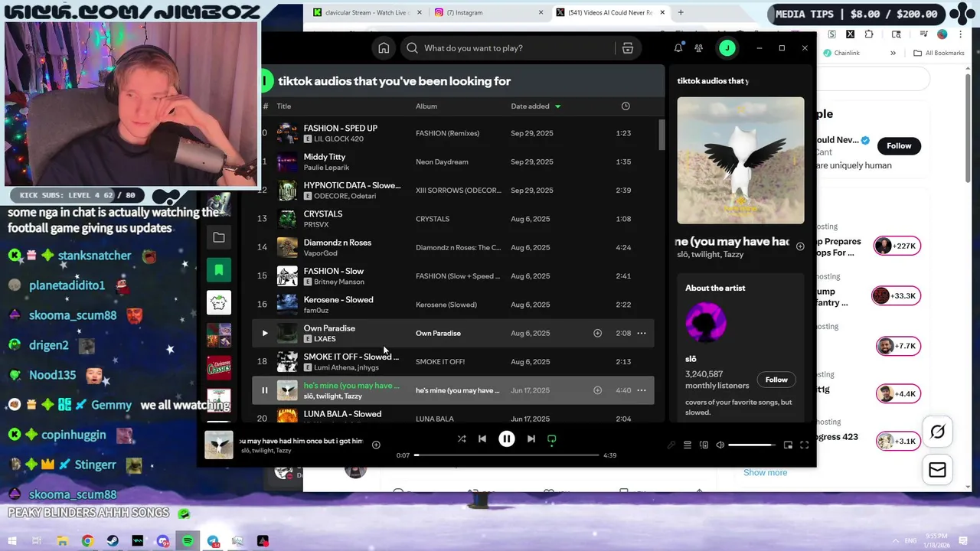Open new Chrome tab with plus button
The image size is (980, 551).
[681, 12]
